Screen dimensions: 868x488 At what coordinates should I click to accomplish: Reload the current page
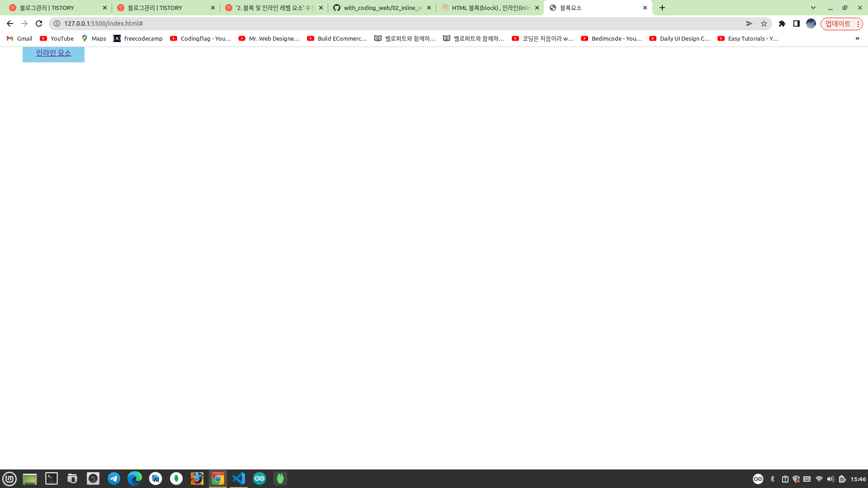tap(39, 23)
